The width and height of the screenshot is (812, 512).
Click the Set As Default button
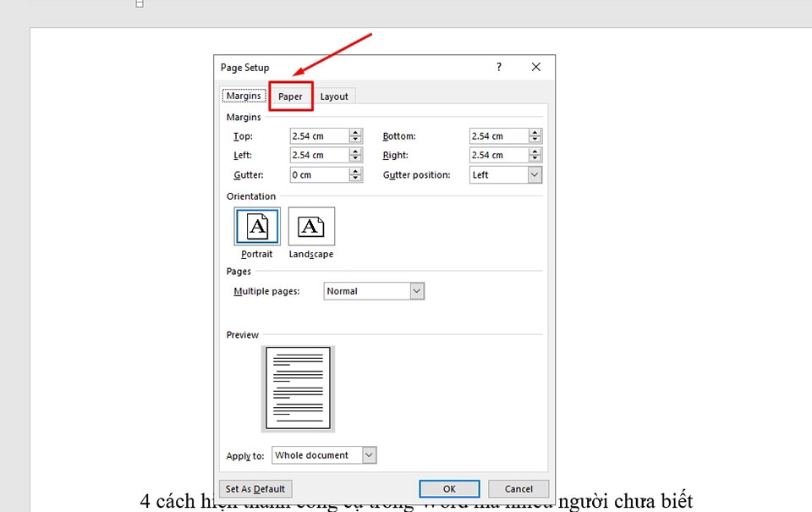tap(255, 488)
